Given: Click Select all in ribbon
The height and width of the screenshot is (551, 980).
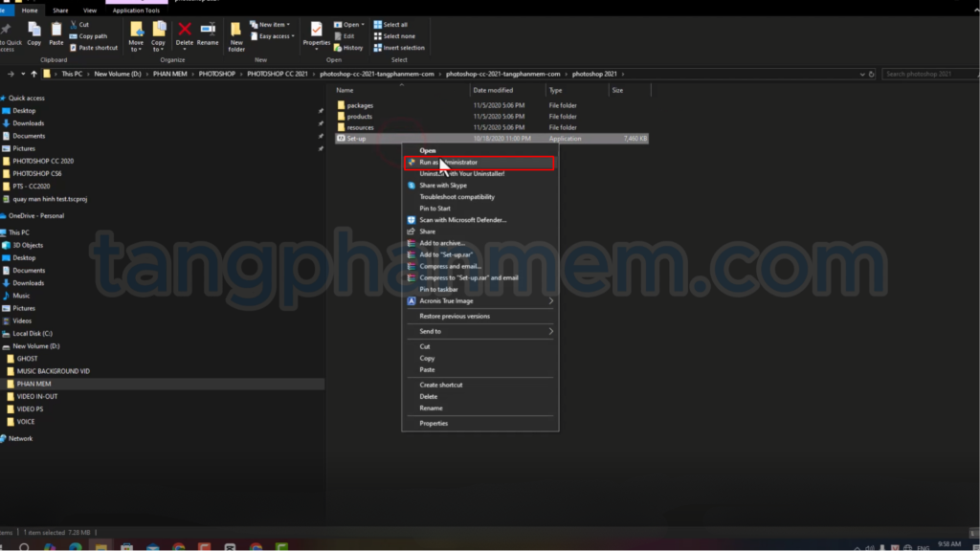Looking at the screenshot, I should 394,25.
